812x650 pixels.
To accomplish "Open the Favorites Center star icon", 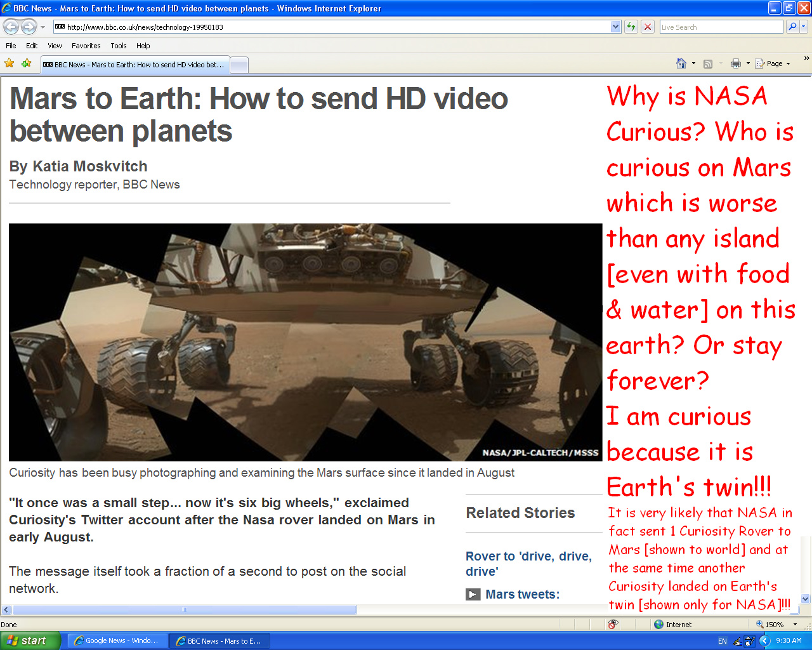I will point(10,63).
